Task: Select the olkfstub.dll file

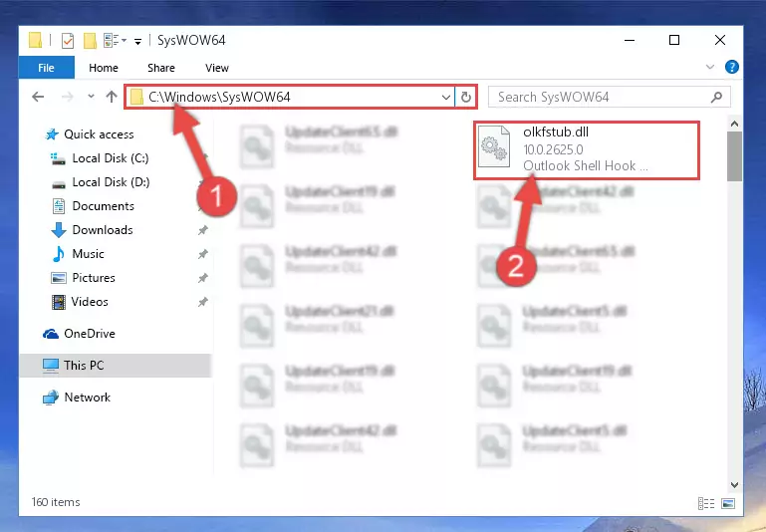Action: [x=587, y=150]
